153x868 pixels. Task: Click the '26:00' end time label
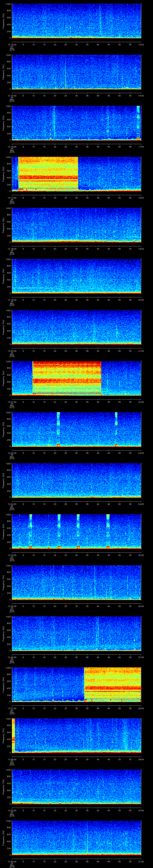[x=141, y=606]
